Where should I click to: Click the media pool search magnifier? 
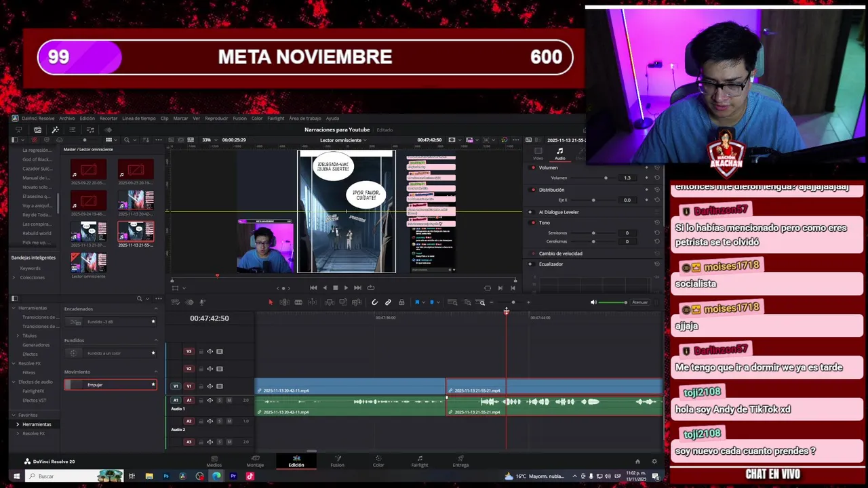point(126,140)
